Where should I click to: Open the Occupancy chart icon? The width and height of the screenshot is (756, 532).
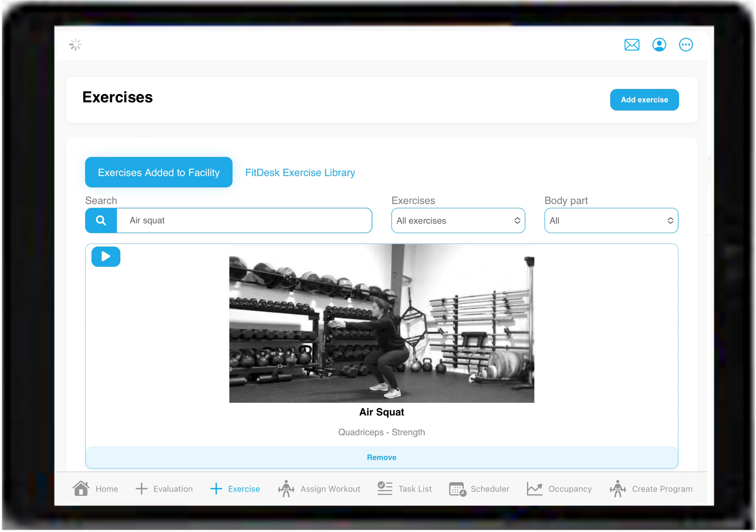[534, 488]
